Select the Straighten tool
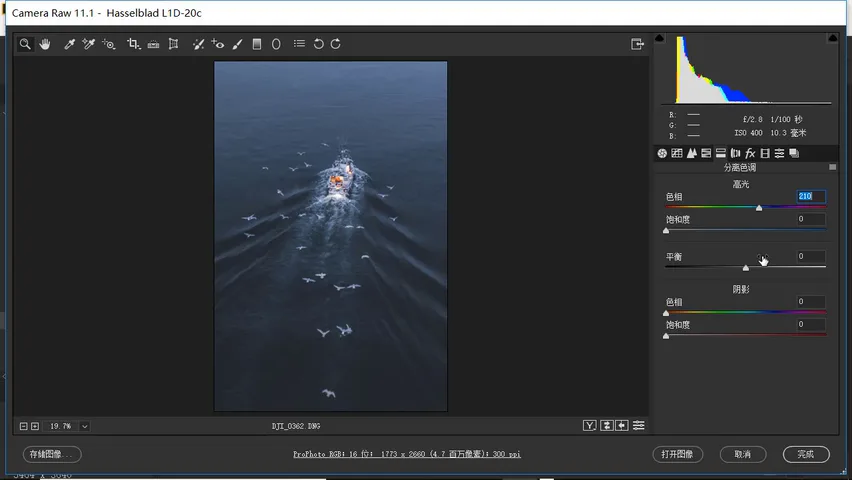This screenshot has height=480, width=852. (153, 44)
